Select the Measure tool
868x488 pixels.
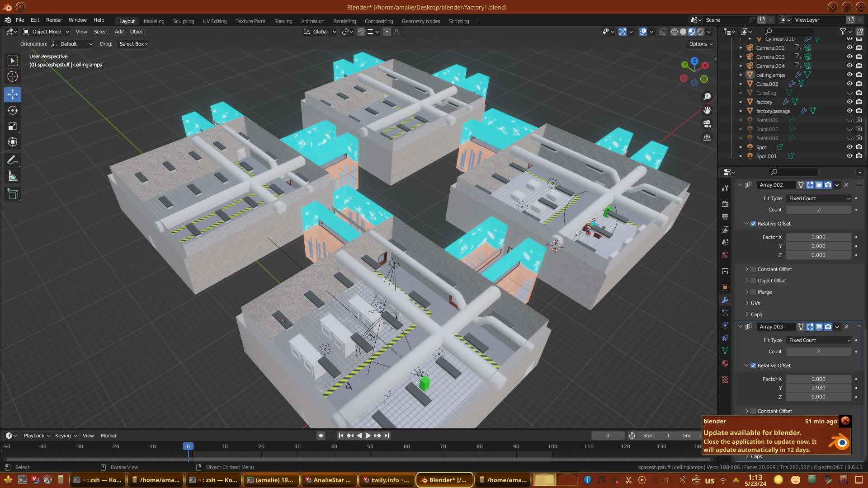pos(13,177)
